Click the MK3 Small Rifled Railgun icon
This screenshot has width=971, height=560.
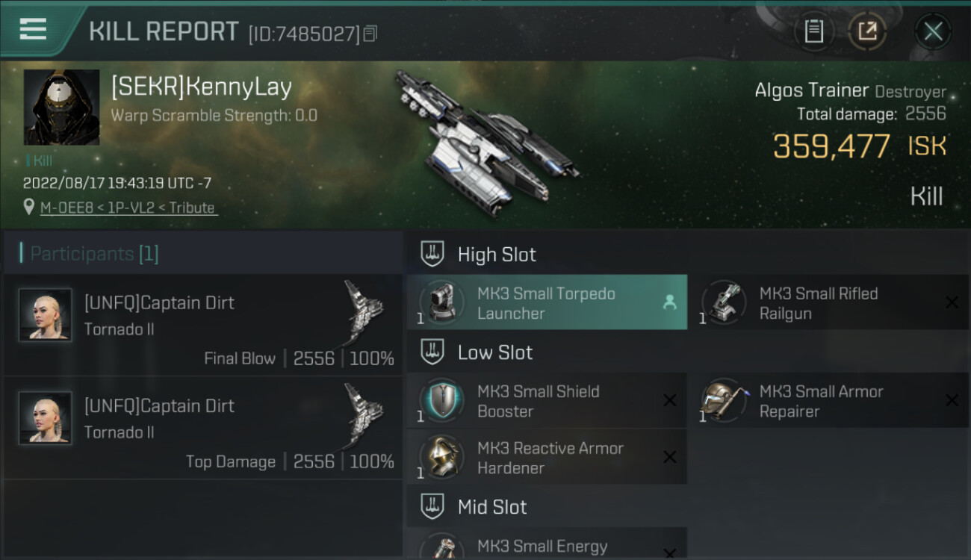point(724,302)
